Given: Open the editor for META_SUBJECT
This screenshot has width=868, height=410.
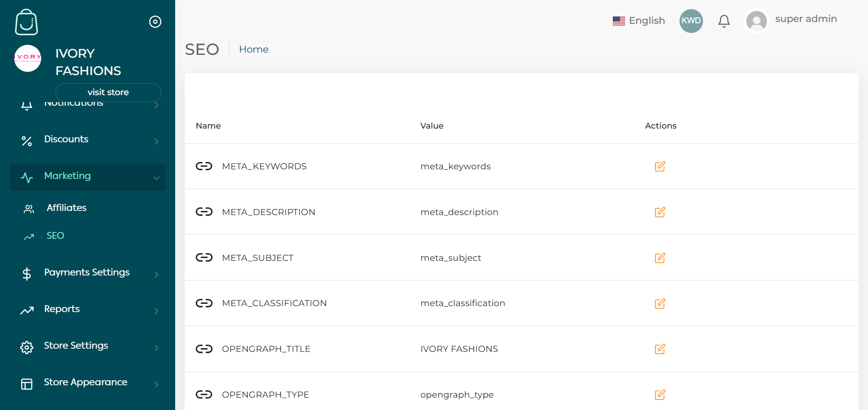Looking at the screenshot, I should point(659,258).
